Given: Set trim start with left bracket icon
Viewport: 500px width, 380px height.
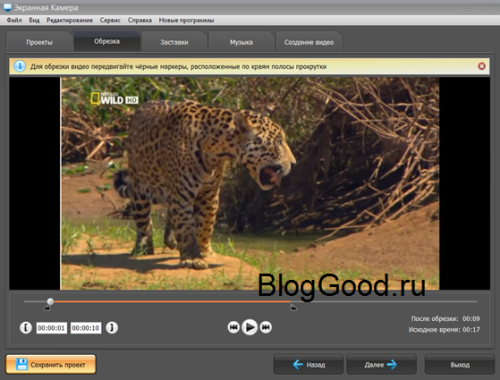Looking at the screenshot, I should [26, 328].
